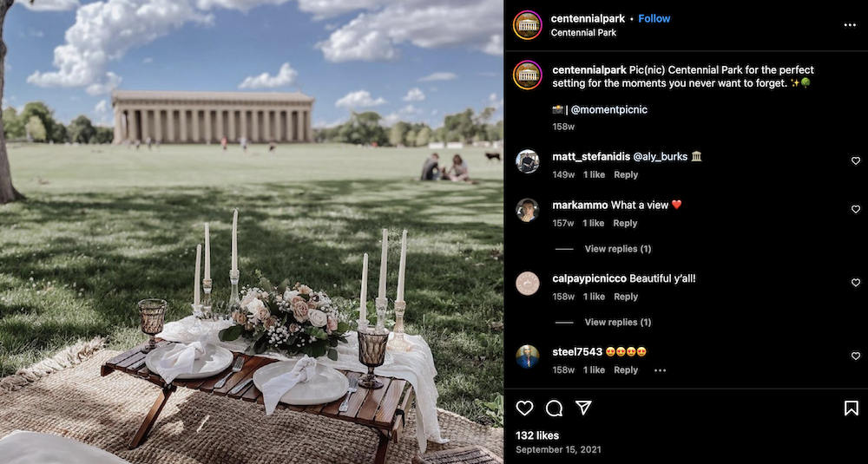This screenshot has height=464, width=868.
Task: View the 132 likes list
Action: [537, 435]
